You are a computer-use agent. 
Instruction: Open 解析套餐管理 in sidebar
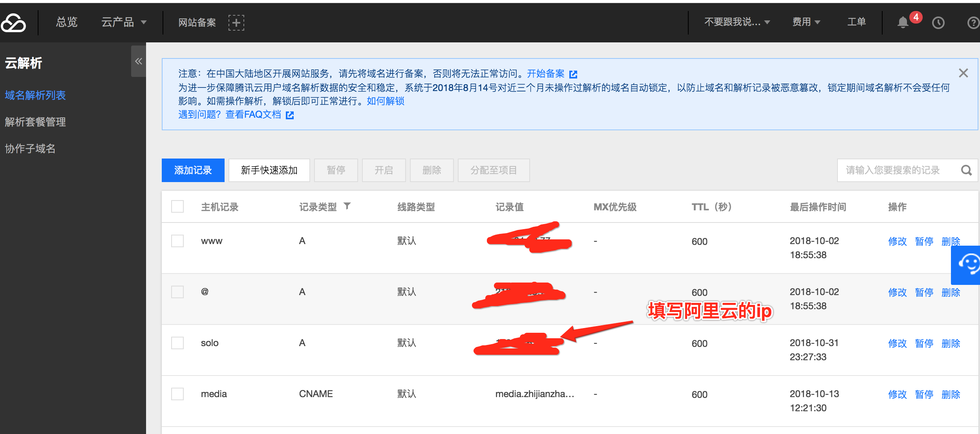tap(35, 122)
